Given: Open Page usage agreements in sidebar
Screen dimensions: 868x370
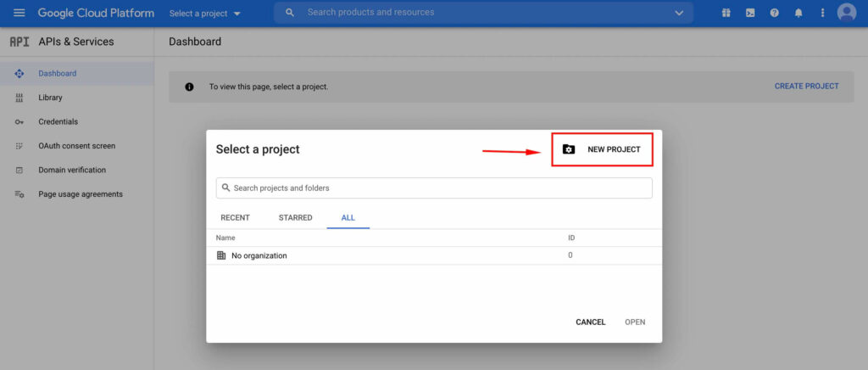Looking at the screenshot, I should pyautogui.click(x=81, y=193).
